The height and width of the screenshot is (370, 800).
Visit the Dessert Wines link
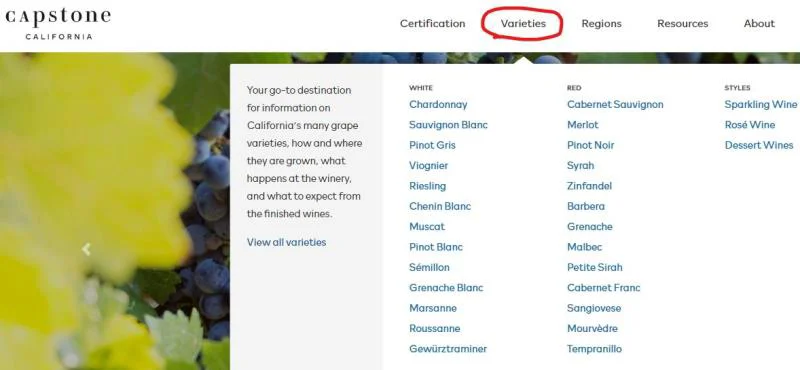click(759, 145)
